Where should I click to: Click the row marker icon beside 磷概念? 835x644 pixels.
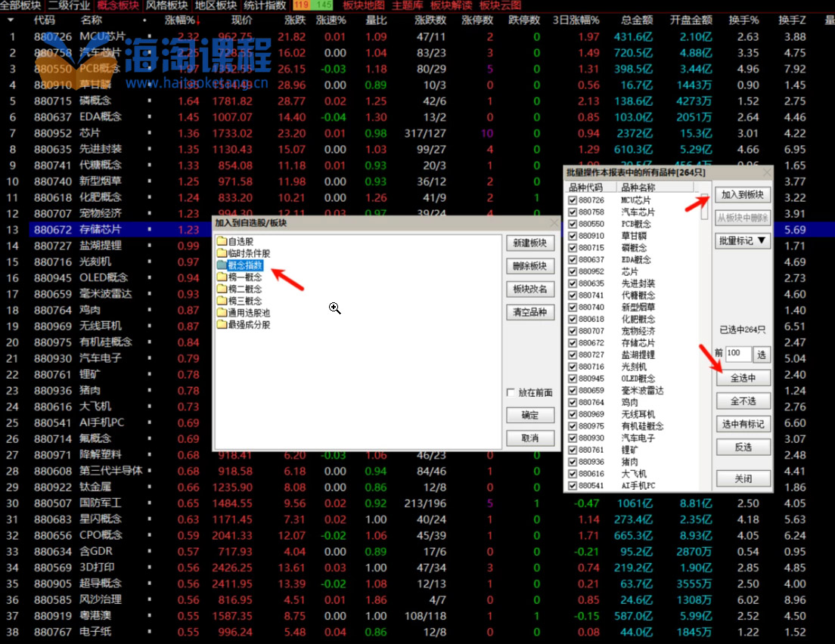coord(150,101)
